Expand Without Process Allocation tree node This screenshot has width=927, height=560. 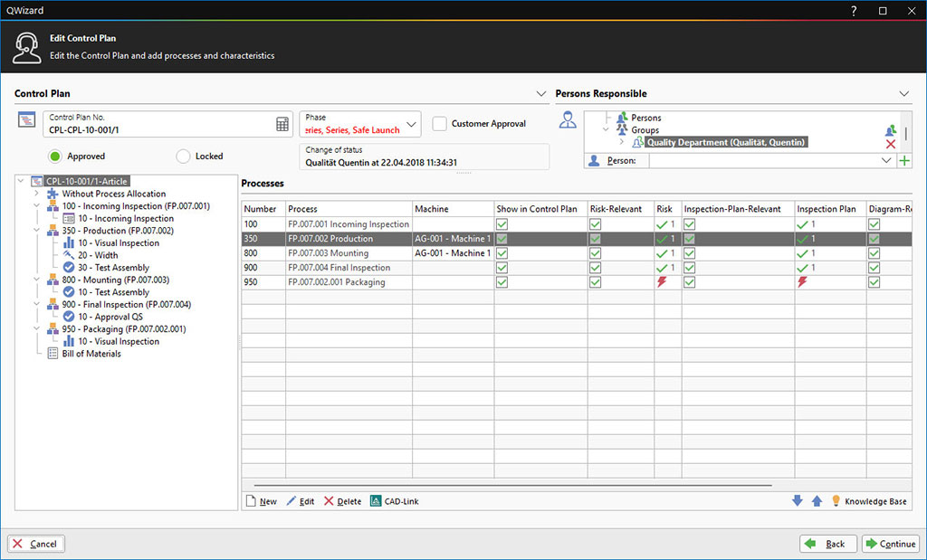(36, 194)
